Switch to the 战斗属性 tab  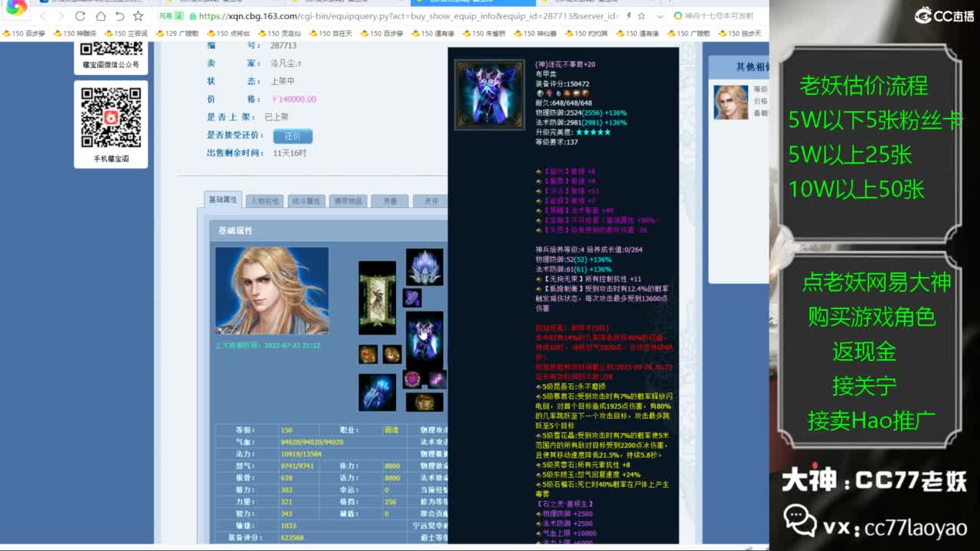point(305,201)
